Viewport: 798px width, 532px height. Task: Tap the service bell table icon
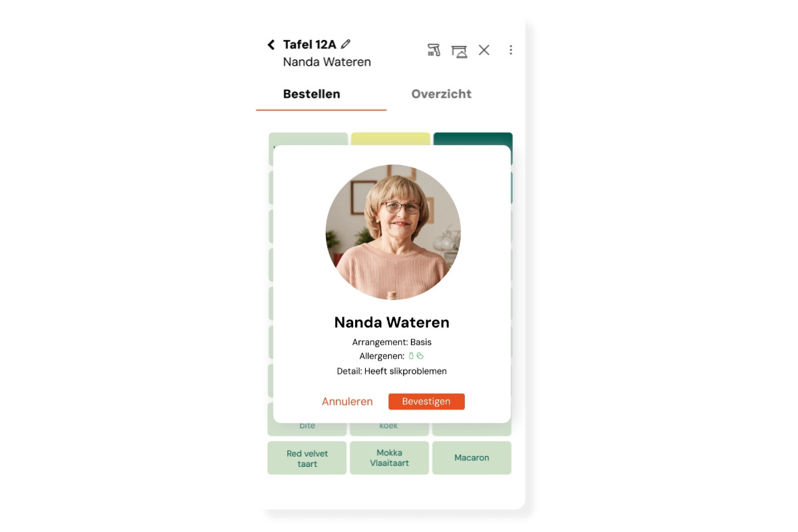[459, 51]
